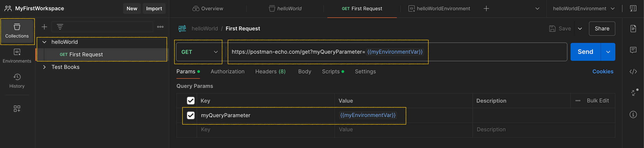Open the Cookies link
Image resolution: width=644 pixels, height=148 pixels.
click(x=603, y=72)
